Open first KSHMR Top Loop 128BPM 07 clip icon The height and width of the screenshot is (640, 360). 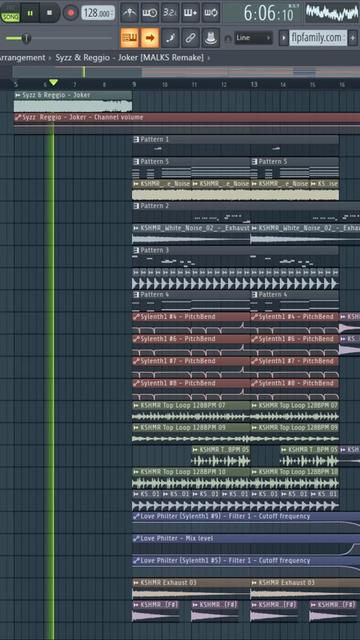point(136,405)
